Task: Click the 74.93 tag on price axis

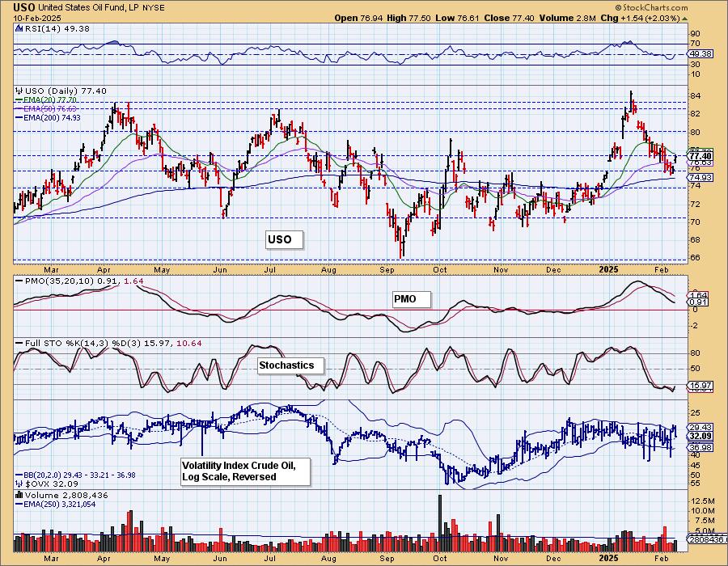Action: pos(700,178)
